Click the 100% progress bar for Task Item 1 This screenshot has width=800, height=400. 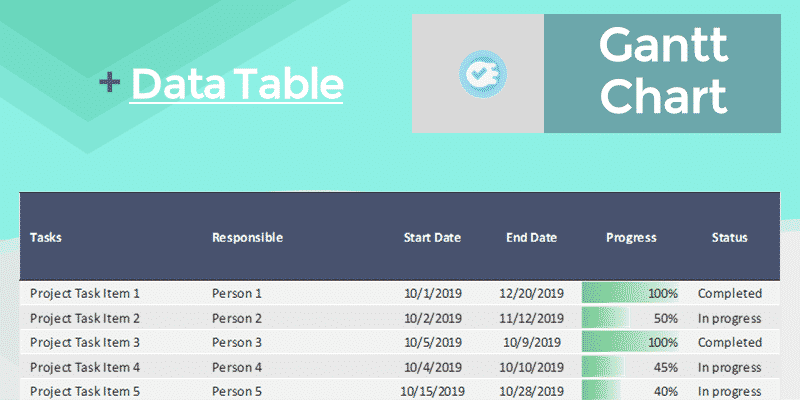[x=630, y=294]
